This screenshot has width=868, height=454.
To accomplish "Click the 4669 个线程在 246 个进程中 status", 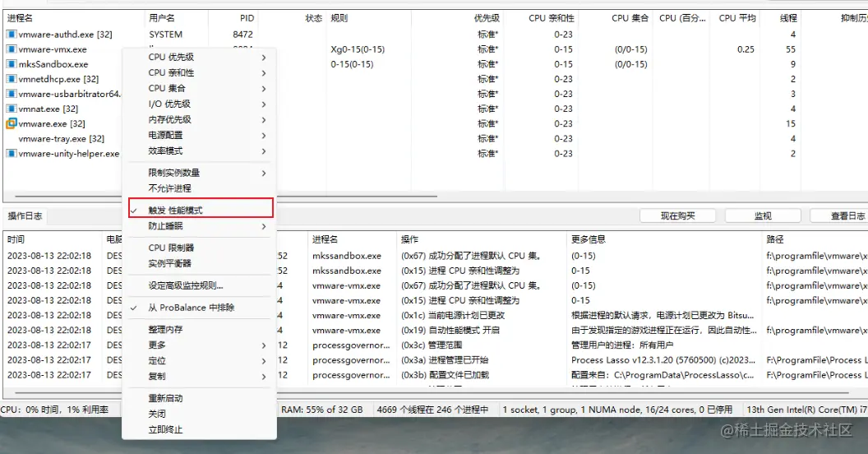I will tap(433, 410).
